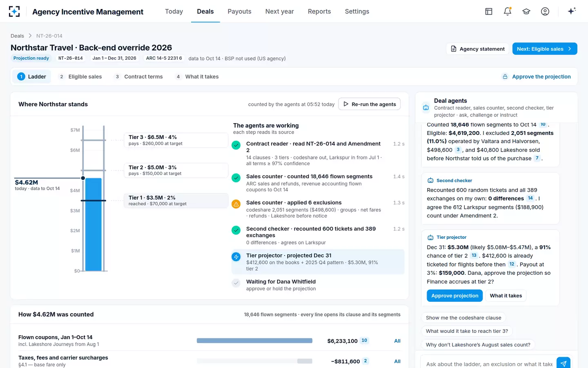Image resolution: width=588 pixels, height=368 pixels.
Task: Open source citation 3 after $498,600
Action: (458, 150)
